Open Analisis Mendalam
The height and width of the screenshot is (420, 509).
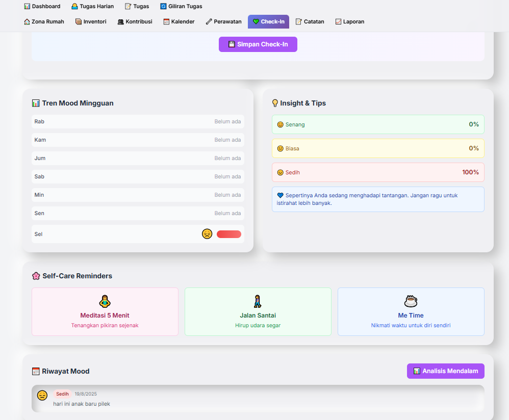coord(445,371)
